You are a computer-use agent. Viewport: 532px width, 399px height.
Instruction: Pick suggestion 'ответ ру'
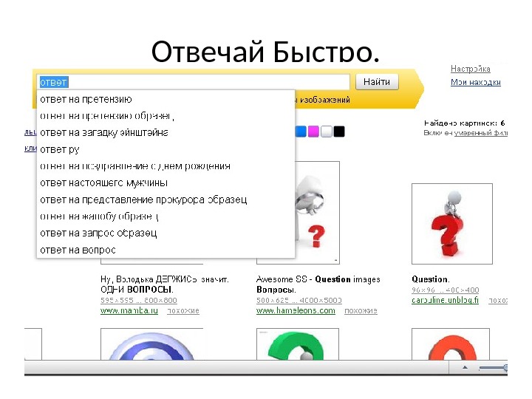tap(166, 149)
